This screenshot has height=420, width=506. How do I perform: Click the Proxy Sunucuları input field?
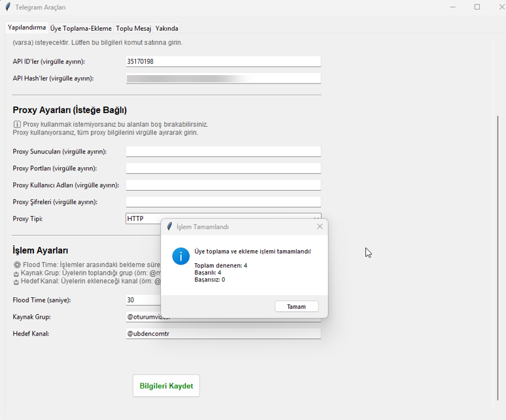coord(223,152)
